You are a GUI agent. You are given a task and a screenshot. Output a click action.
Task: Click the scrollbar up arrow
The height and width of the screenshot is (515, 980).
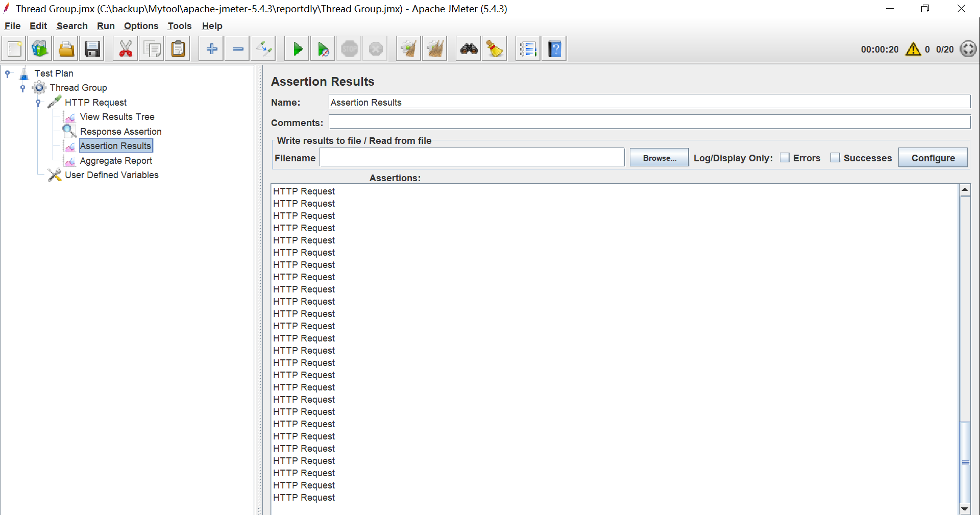(965, 190)
